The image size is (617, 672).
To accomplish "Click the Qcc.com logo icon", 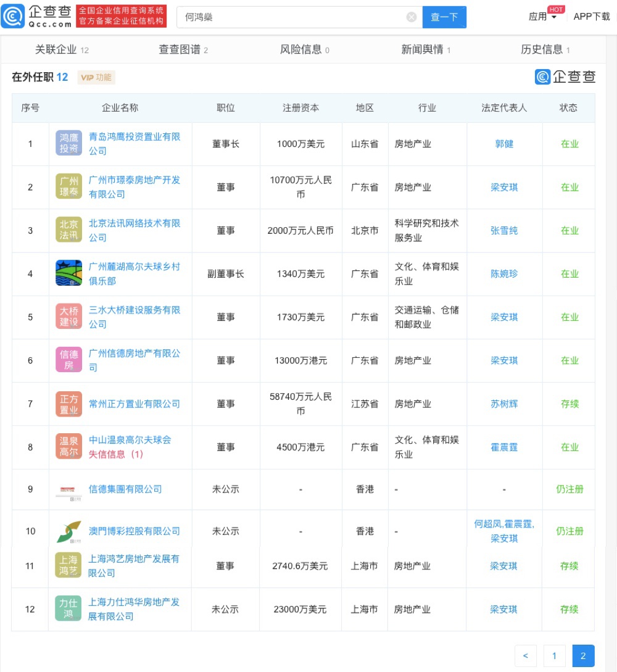I will 13,16.
